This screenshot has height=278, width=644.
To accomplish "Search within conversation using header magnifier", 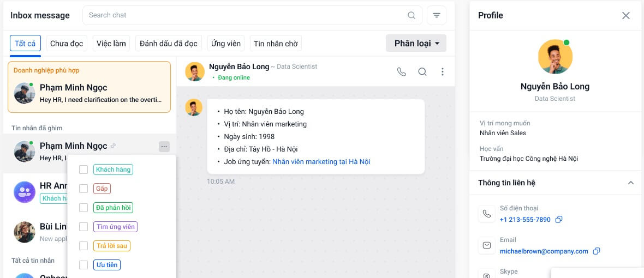I will (x=422, y=72).
